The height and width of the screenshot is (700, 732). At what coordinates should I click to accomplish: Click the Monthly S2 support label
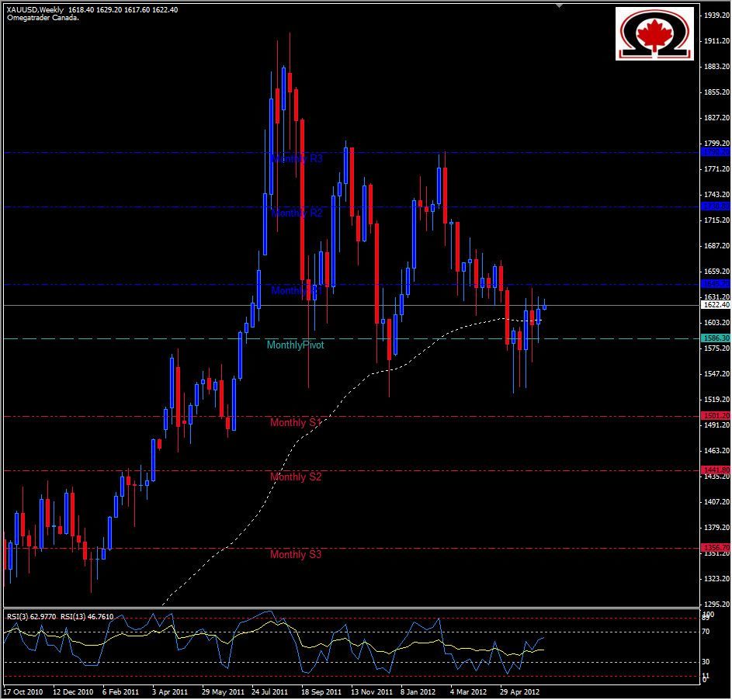click(294, 477)
